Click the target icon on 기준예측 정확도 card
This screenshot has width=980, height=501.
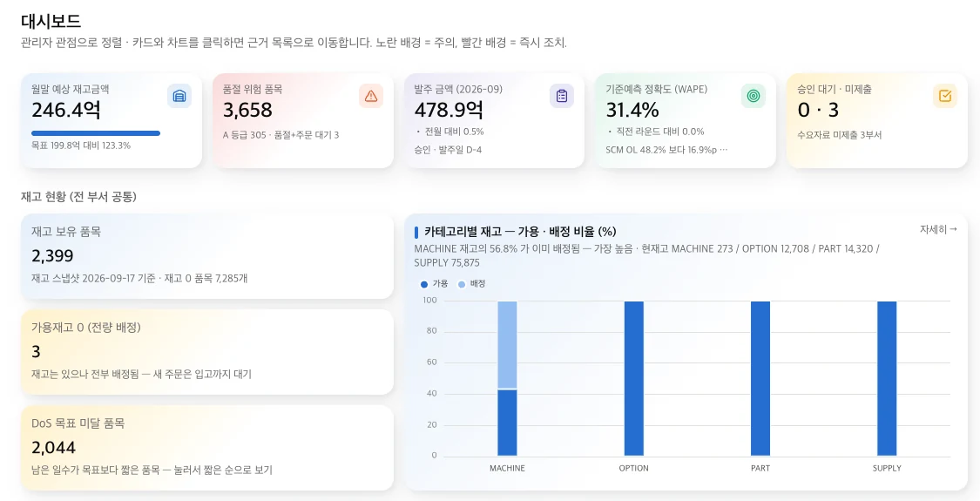click(754, 96)
